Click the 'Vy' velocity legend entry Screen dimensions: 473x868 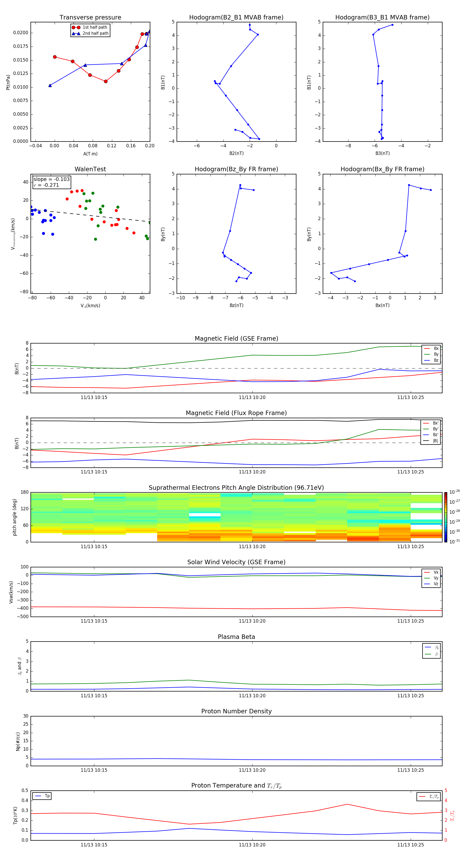tap(431, 578)
